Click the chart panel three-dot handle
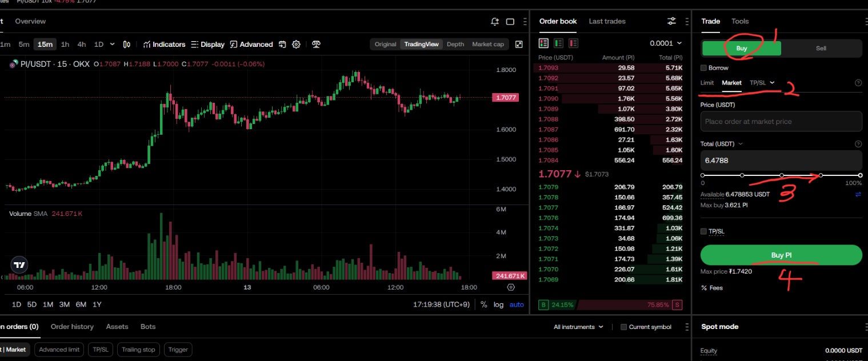Image resolution: width=868 pixels, height=361 pixels. point(525,22)
